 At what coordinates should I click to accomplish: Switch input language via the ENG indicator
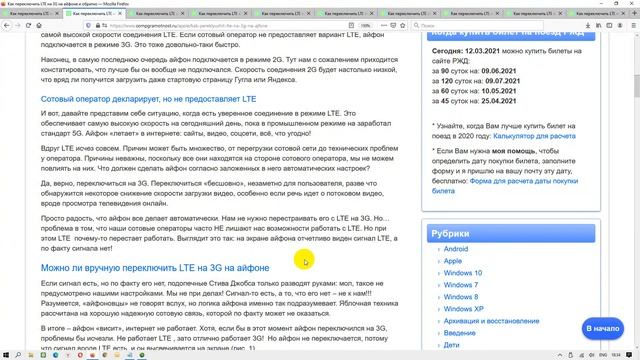click(603, 355)
